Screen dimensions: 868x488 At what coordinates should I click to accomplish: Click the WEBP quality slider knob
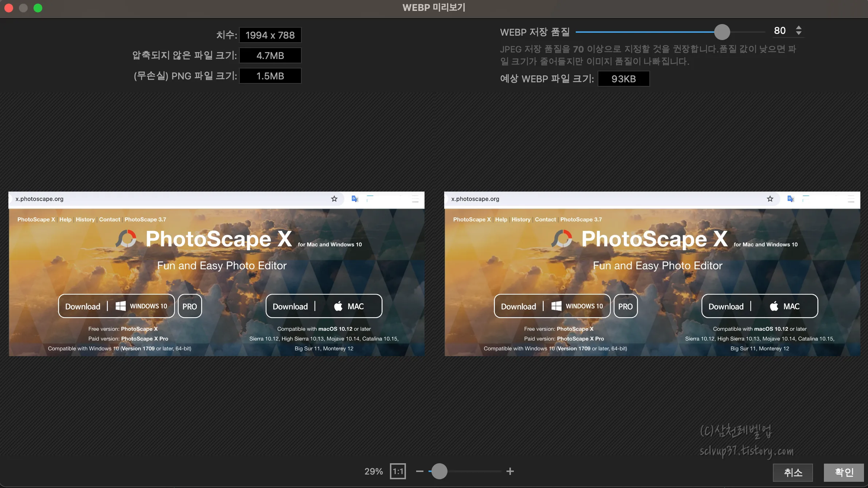[x=722, y=32]
